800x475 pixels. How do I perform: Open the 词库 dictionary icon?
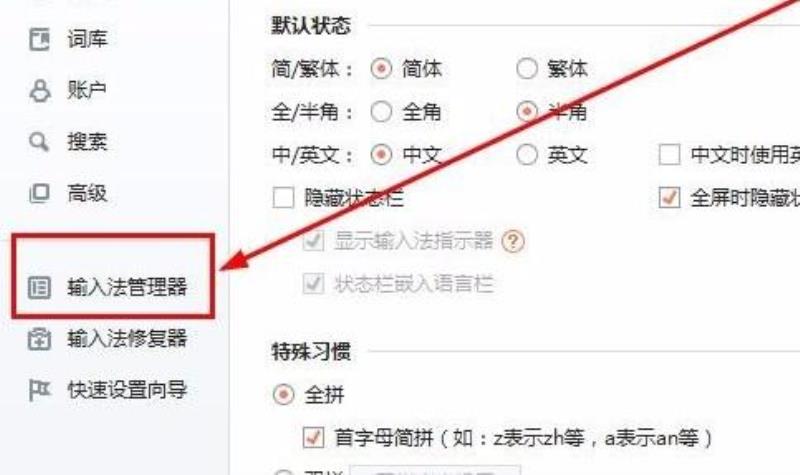(x=39, y=39)
